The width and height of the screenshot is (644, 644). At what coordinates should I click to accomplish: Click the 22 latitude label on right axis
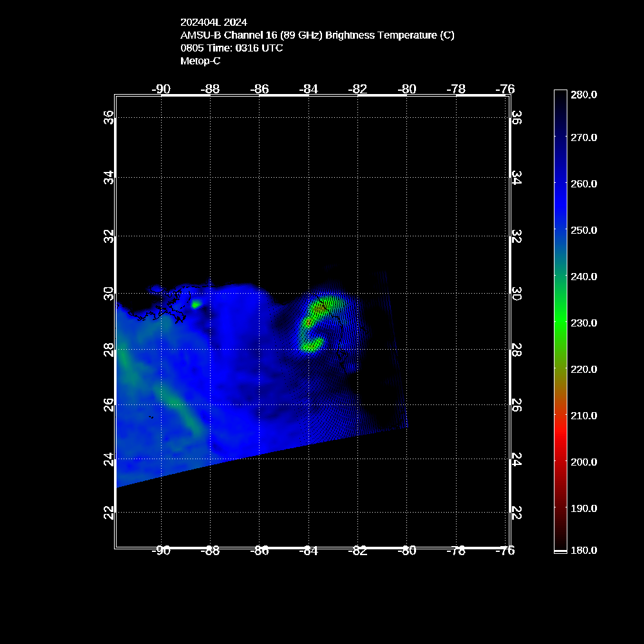tap(516, 512)
